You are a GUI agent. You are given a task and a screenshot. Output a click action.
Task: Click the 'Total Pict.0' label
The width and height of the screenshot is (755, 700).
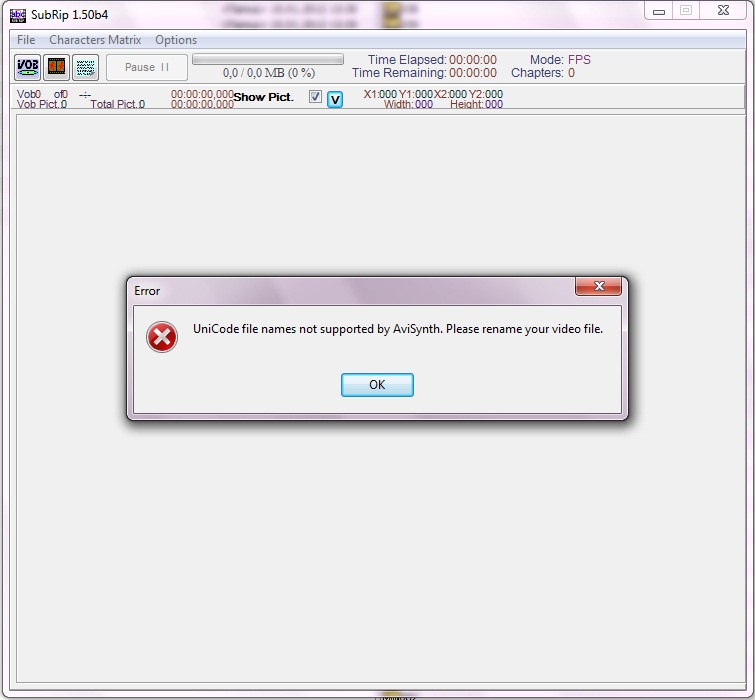[117, 104]
